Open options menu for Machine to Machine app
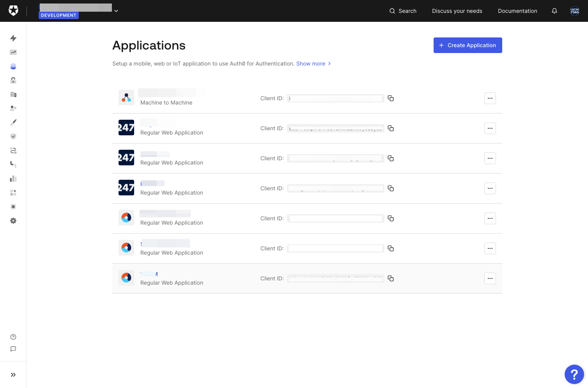Screen dimensions: 588x388 pos(490,98)
